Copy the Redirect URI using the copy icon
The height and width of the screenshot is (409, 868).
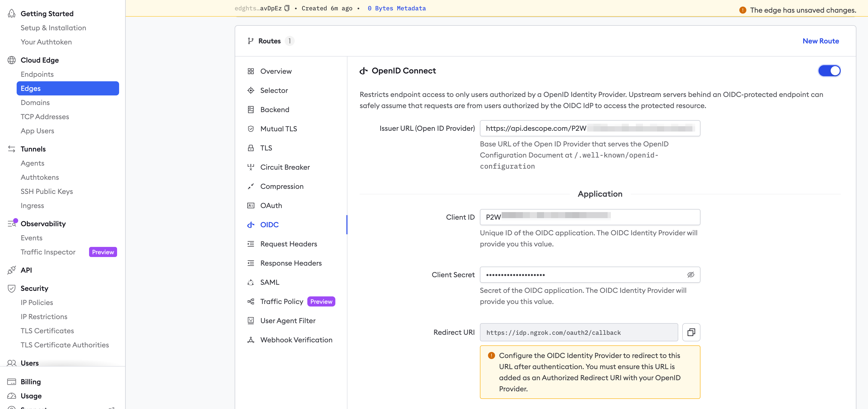pyautogui.click(x=691, y=332)
